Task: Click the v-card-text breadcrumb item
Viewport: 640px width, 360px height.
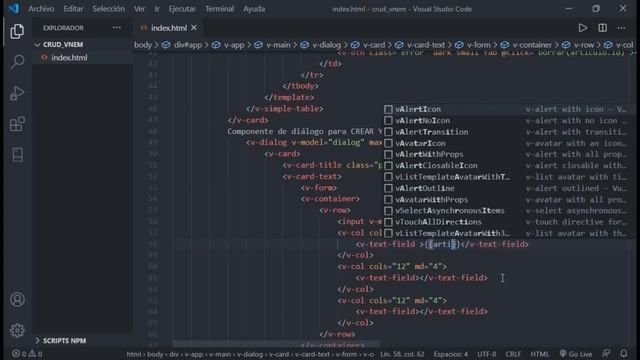Action: (427, 45)
